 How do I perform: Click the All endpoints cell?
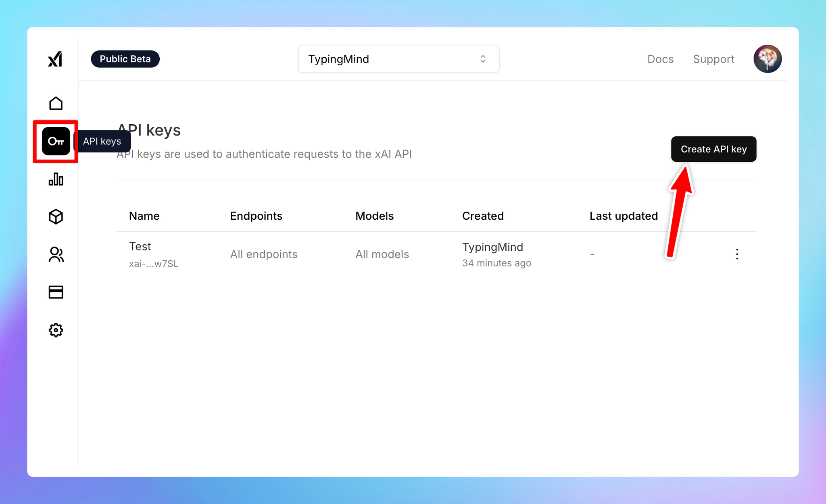(x=264, y=254)
